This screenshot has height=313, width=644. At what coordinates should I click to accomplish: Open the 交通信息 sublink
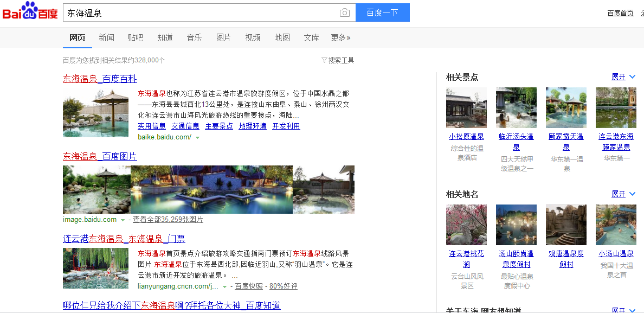(185, 126)
